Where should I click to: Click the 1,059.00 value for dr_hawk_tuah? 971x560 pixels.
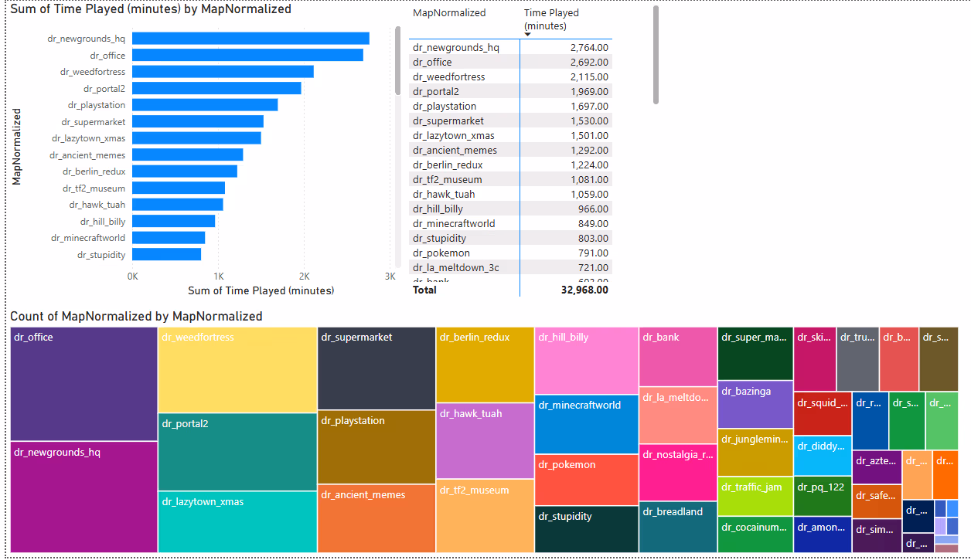(589, 194)
